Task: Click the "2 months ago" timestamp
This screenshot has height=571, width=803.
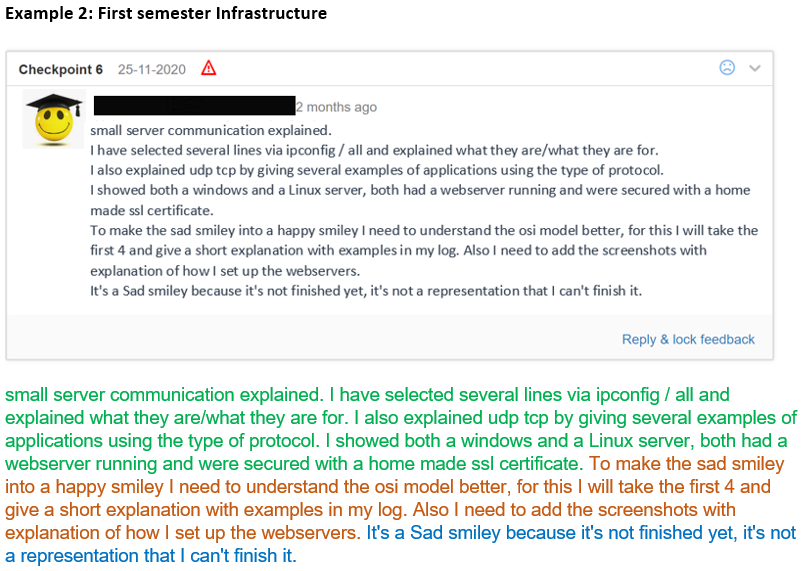Action: (336, 107)
